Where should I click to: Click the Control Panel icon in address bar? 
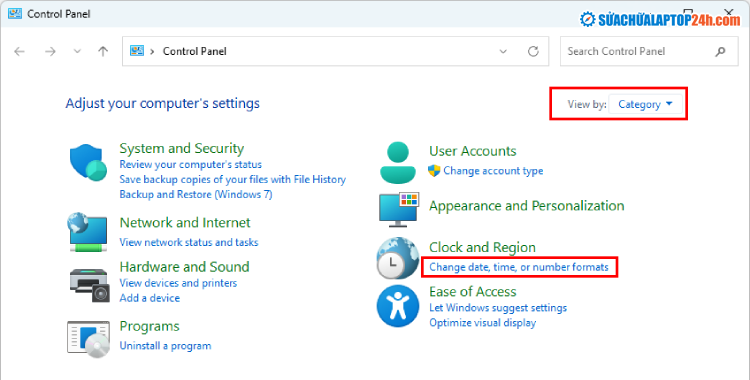tap(137, 51)
